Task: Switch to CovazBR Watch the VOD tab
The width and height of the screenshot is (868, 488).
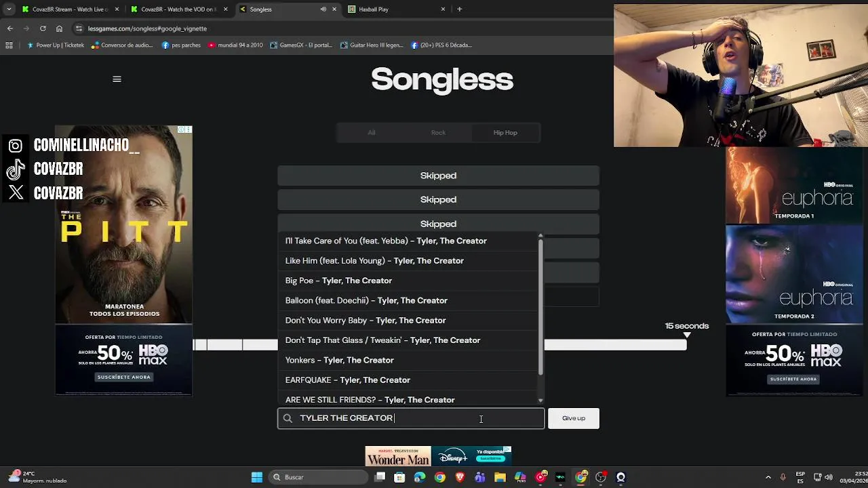Action: tap(178, 9)
